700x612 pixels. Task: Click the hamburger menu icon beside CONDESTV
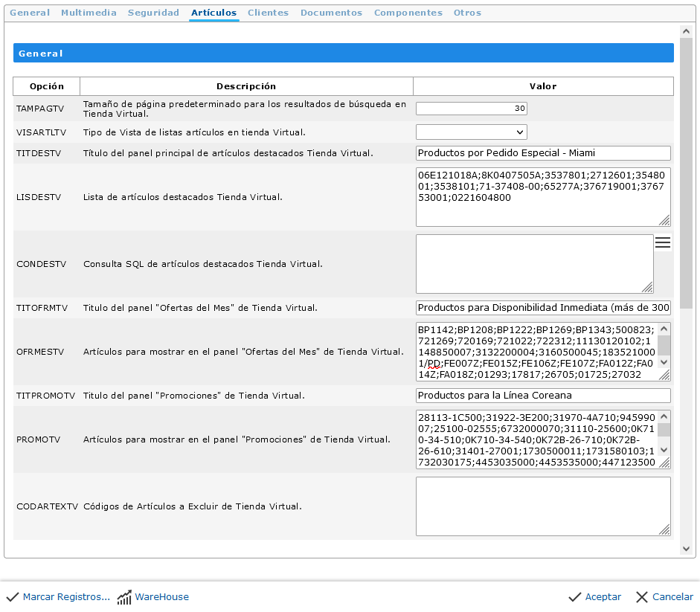point(662,242)
